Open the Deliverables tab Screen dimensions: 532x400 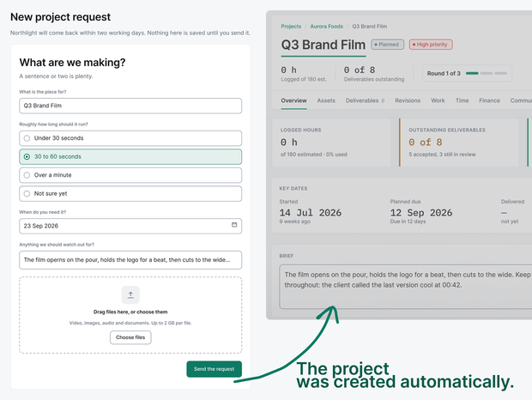(365, 100)
